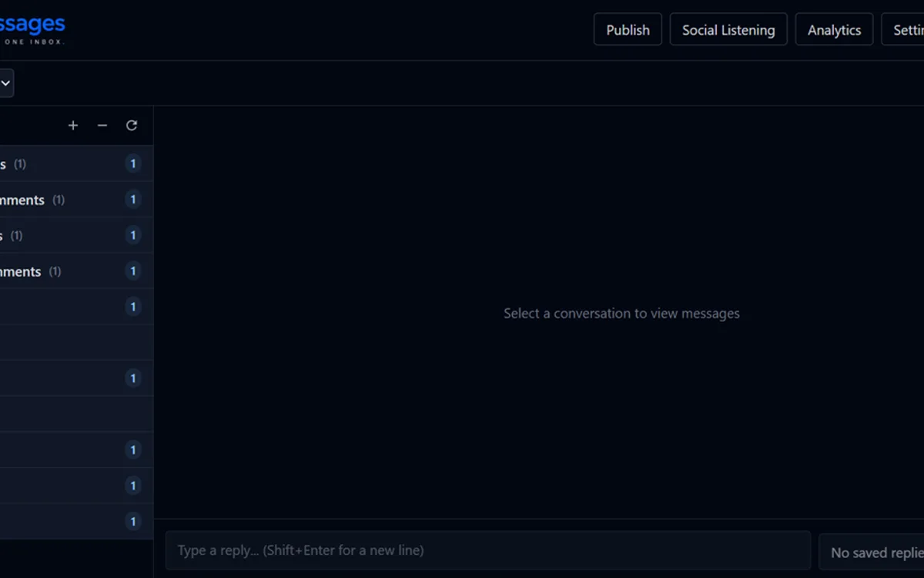Go to the Analytics page

pos(834,29)
